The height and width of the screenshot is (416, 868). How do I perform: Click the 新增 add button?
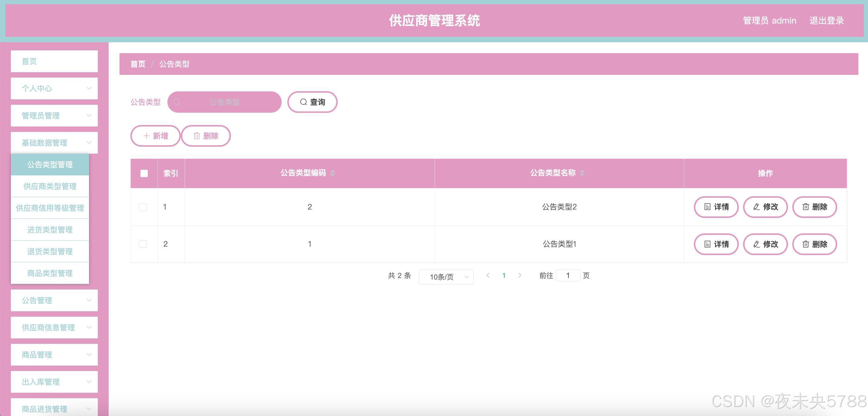click(x=155, y=136)
